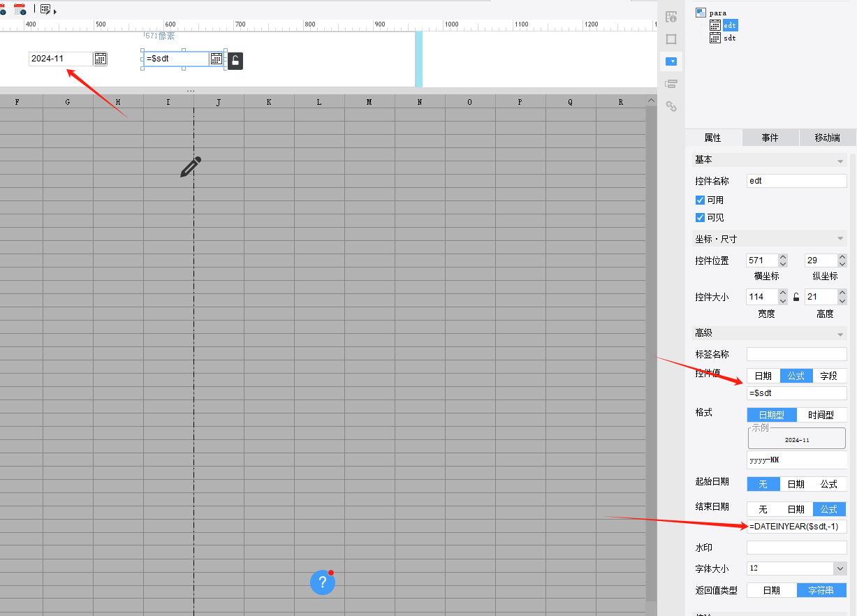Collapse the 高级 section
This screenshot has height=616, width=857.
840,335
